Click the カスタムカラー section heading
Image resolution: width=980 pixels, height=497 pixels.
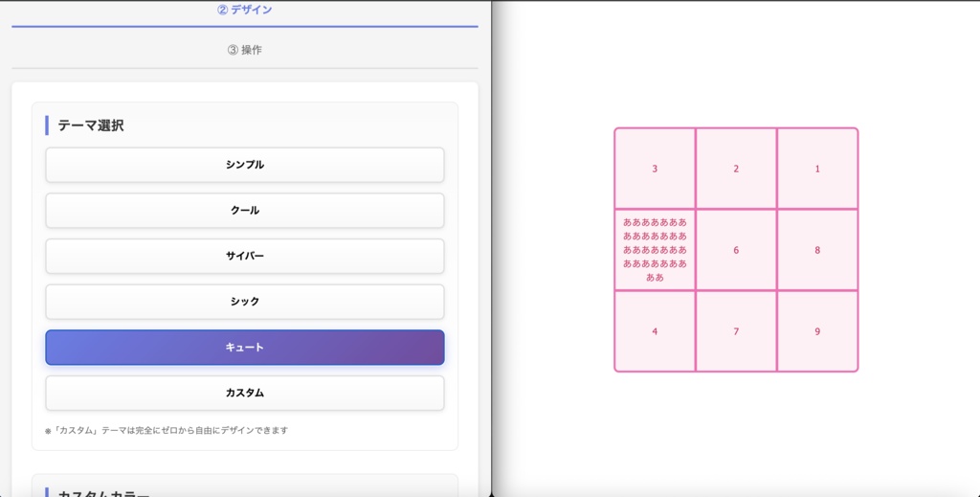tap(103, 492)
